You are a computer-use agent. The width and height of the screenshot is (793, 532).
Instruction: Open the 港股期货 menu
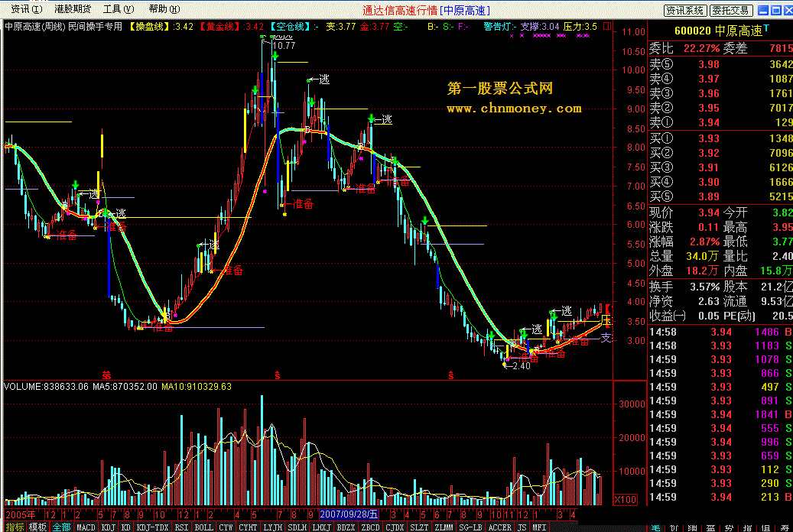click(x=73, y=9)
